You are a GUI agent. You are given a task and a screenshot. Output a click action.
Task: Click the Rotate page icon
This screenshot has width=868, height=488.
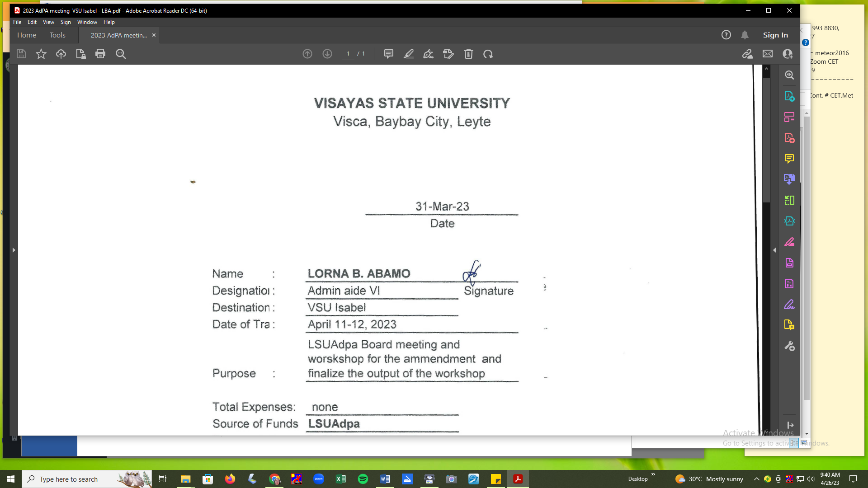coord(488,54)
